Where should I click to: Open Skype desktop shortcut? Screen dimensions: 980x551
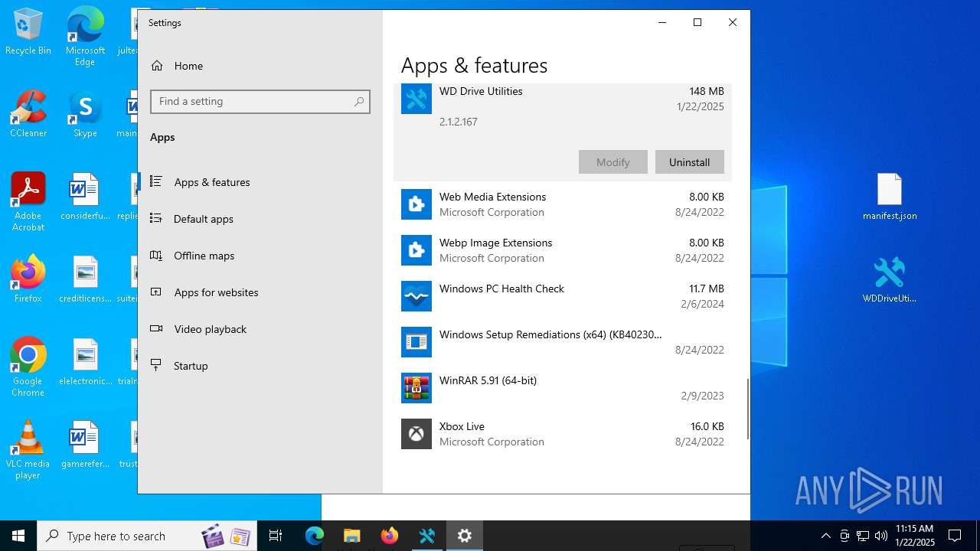(x=85, y=115)
